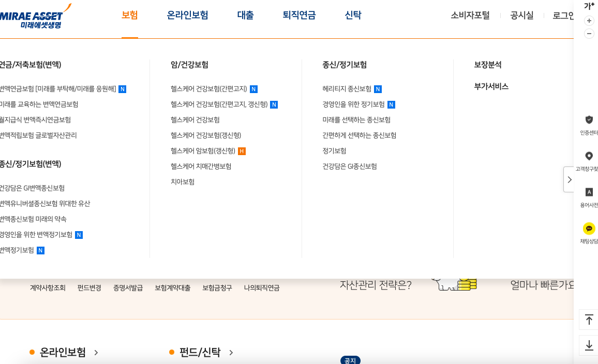This screenshot has height=364, width=598.
Task: Increase font size with plus icon
Action: pos(589,21)
